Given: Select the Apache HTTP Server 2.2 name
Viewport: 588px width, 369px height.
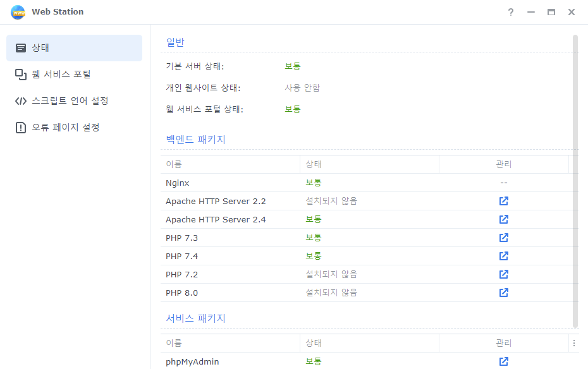Looking at the screenshot, I should tap(216, 202).
